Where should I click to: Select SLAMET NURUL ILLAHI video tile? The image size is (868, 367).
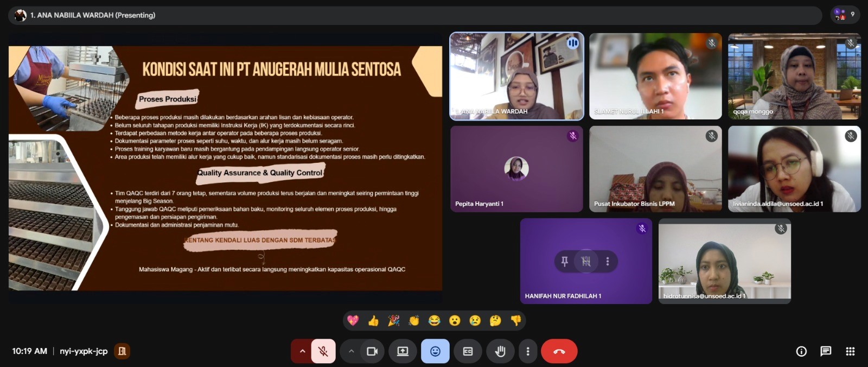(x=655, y=76)
